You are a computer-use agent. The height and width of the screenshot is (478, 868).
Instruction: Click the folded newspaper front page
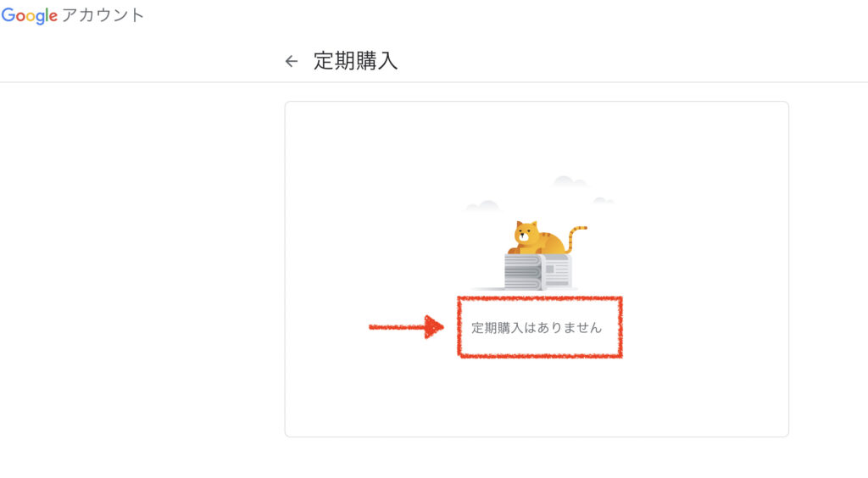pos(556,272)
